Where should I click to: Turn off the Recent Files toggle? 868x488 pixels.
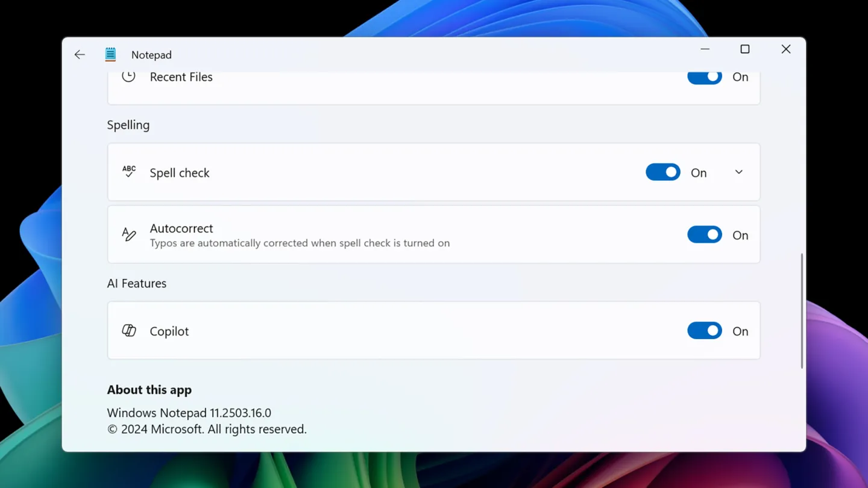coord(704,77)
